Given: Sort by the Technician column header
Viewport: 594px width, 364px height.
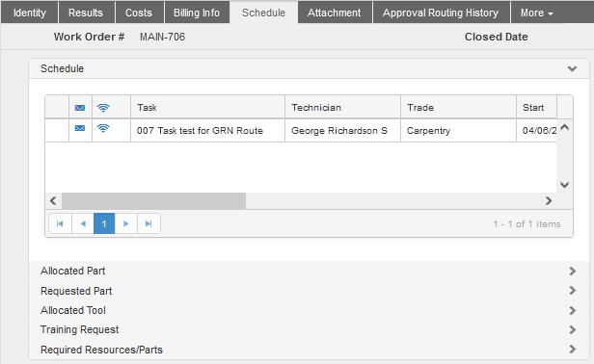Looking at the screenshot, I should 342,108.
